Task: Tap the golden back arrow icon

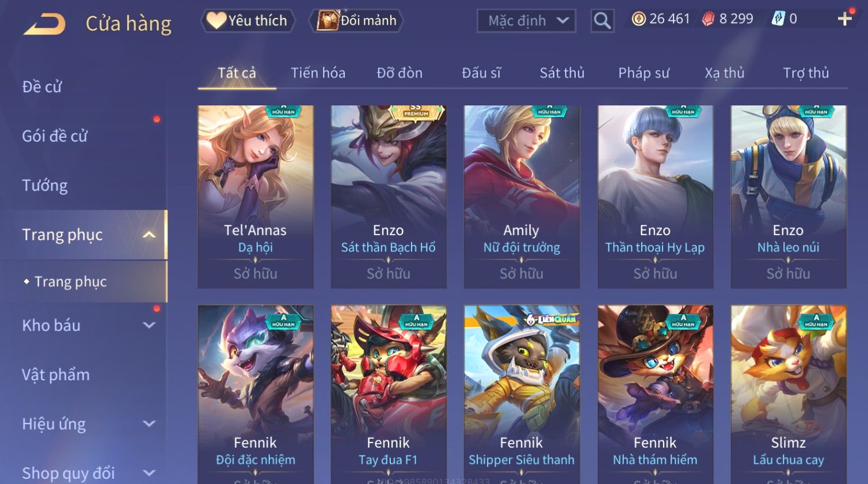Action: coord(44,24)
